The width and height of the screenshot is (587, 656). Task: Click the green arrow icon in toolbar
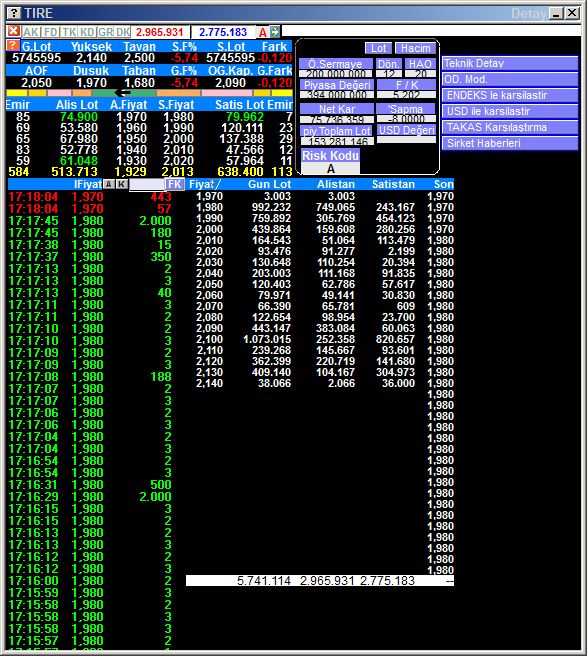point(275,31)
